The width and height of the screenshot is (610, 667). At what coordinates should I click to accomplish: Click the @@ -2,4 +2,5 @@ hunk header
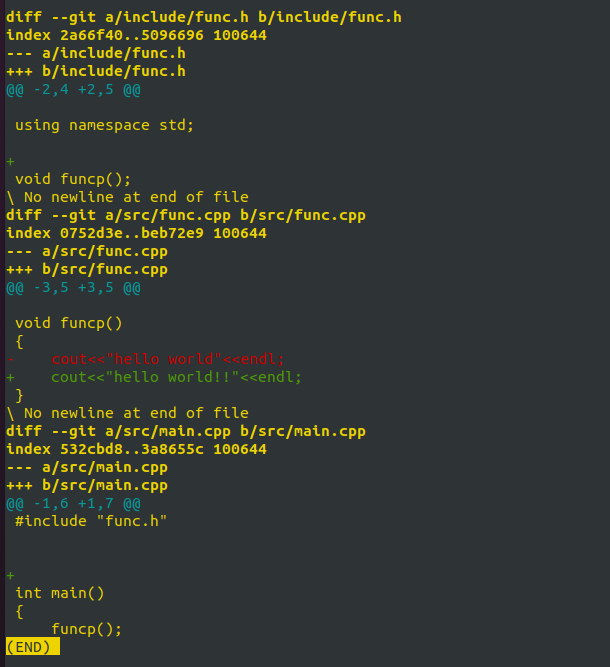click(x=73, y=90)
